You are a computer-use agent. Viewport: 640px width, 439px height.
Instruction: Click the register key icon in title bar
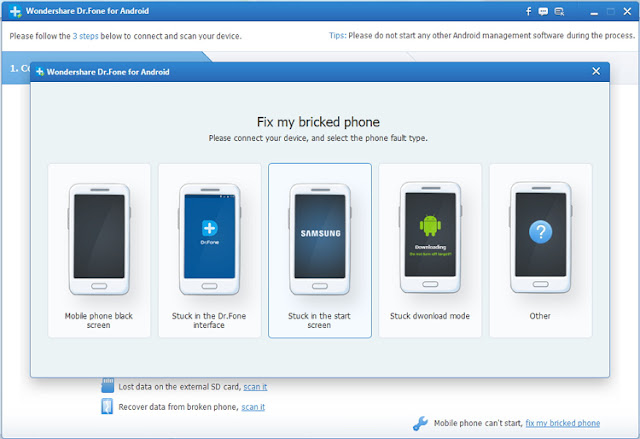559,11
